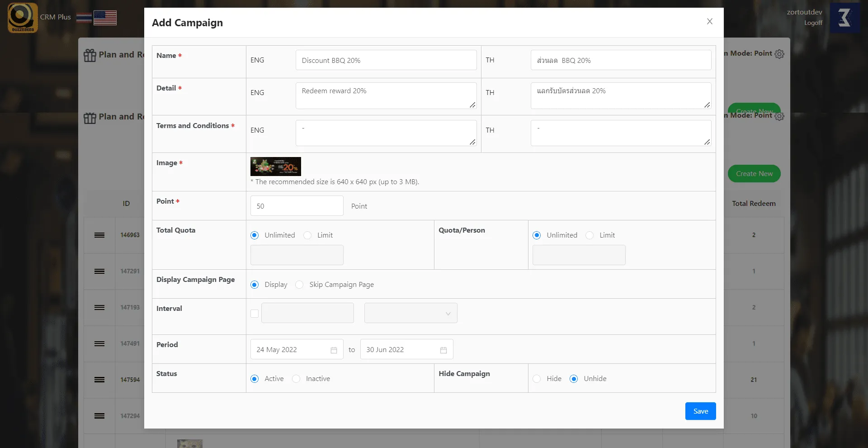Click the Logoff link

click(x=813, y=23)
